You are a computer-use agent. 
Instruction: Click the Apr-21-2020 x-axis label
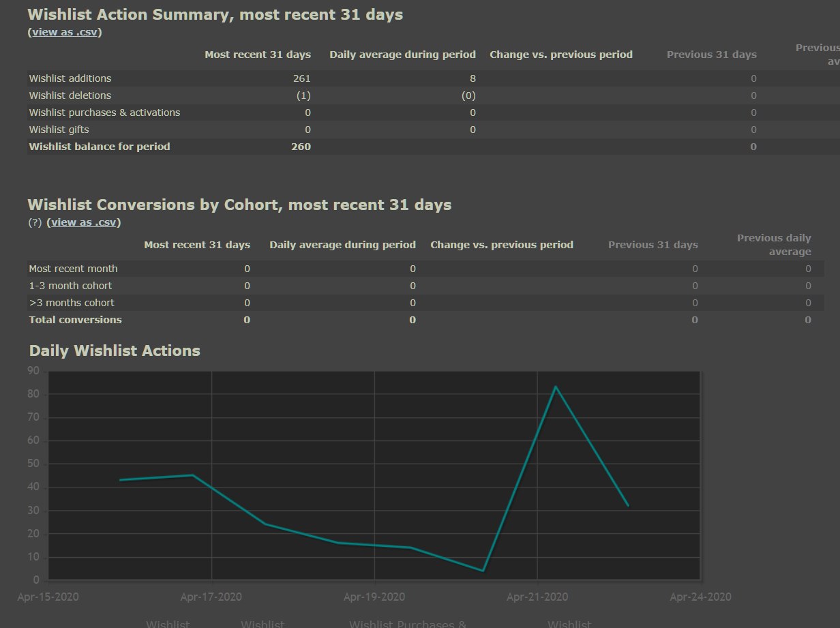click(x=537, y=597)
